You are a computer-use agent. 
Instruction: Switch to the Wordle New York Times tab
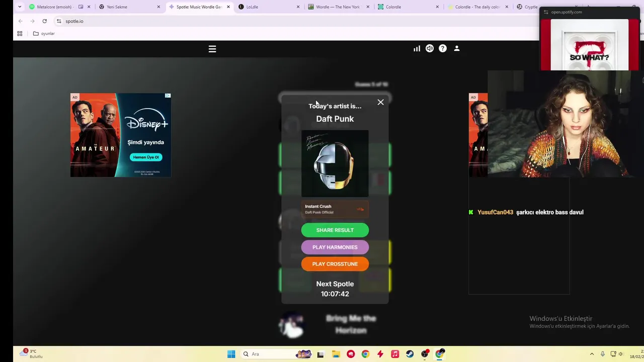coord(338,7)
